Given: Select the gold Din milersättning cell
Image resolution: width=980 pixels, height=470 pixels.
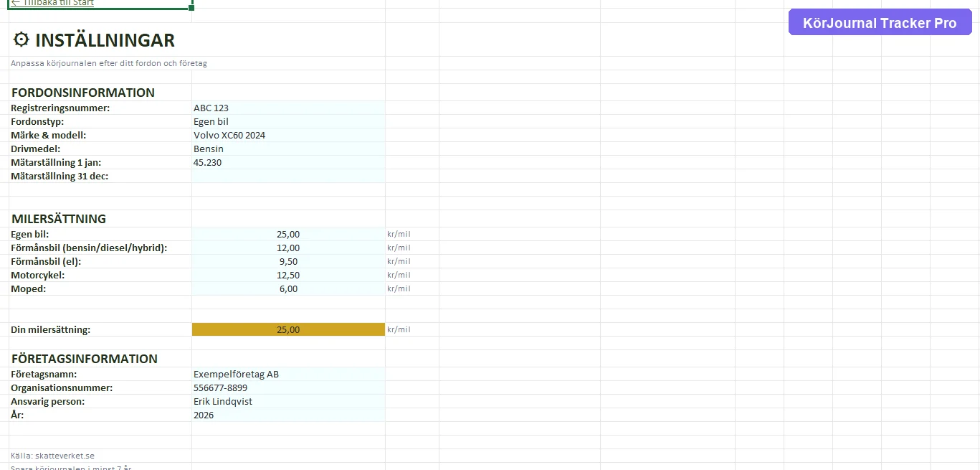Looking at the screenshot, I should point(288,330).
